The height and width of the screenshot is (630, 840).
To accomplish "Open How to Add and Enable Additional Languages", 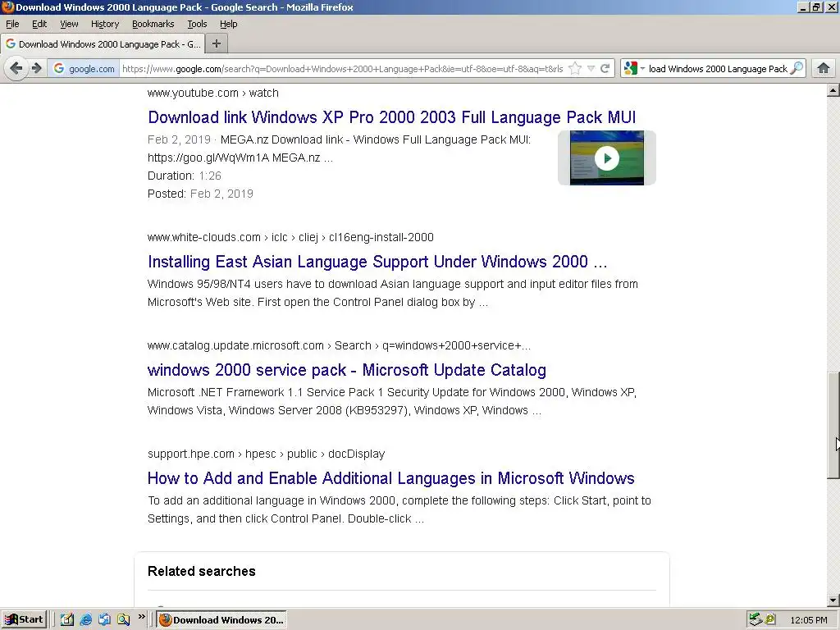I will [391, 478].
